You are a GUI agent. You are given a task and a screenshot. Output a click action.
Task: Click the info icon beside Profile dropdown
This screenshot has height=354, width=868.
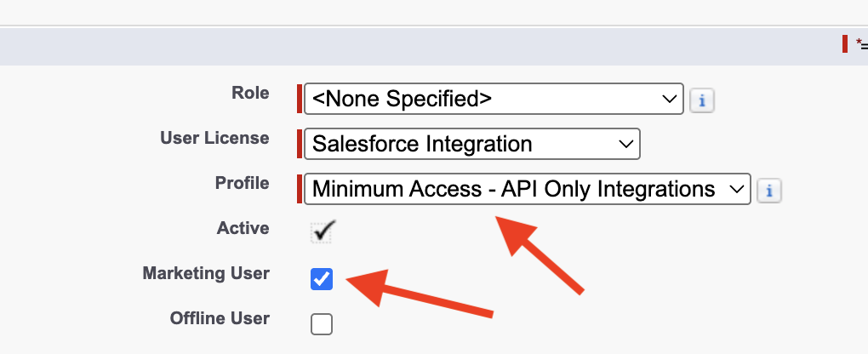coord(769,191)
